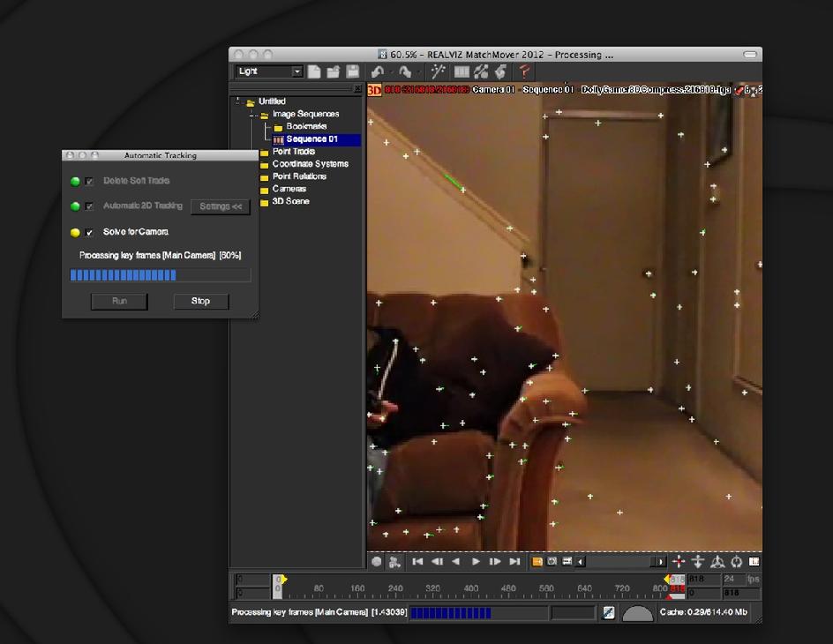Click the Cache memory readout in status bar
This screenshot has height=644, width=833.
(x=703, y=612)
